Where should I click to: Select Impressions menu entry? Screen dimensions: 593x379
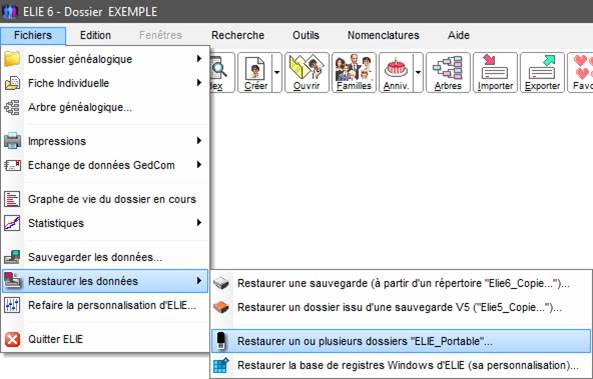105,141
